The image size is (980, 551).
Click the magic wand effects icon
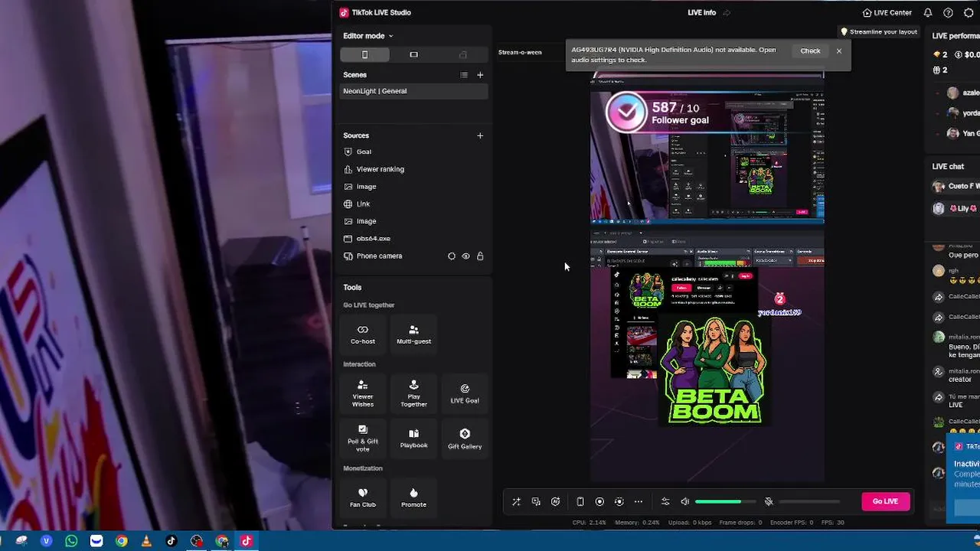(516, 502)
